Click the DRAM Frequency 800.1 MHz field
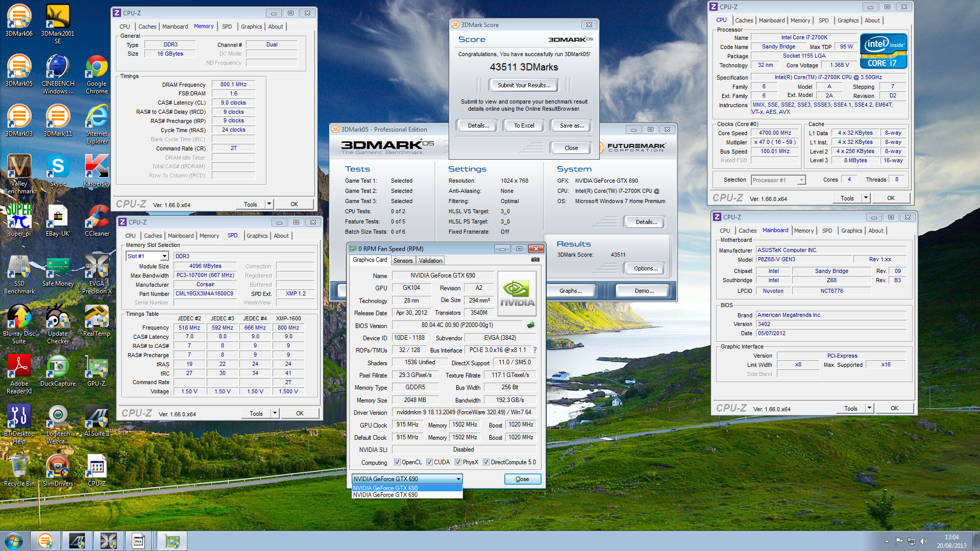The image size is (980, 551). 233,85
